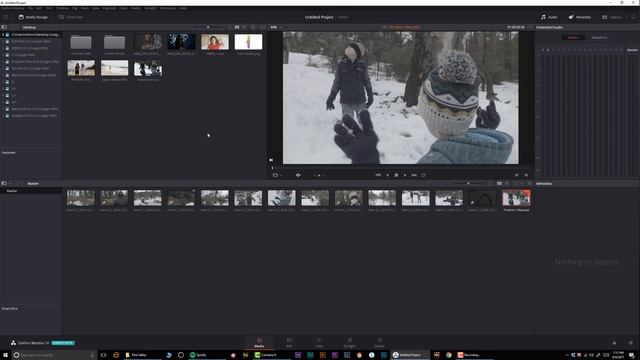The image size is (640, 360).
Task: Open the Workspace menu
Action: pyautogui.click(x=168, y=8)
